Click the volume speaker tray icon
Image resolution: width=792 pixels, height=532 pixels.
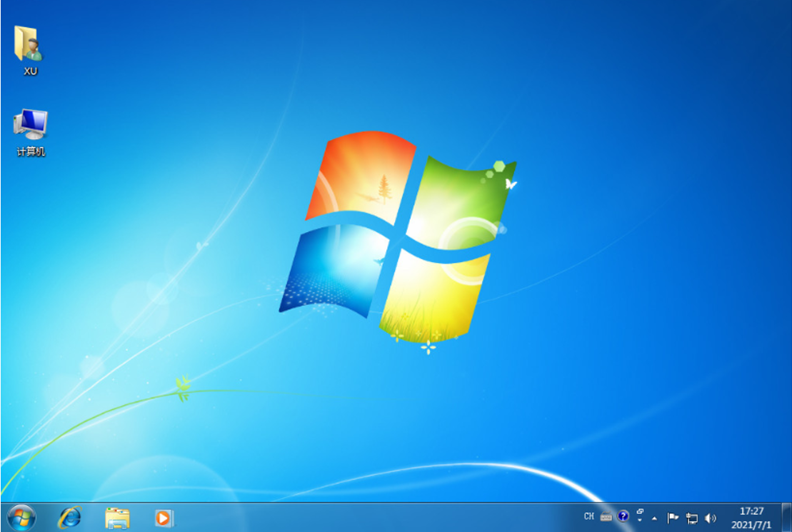click(x=710, y=518)
